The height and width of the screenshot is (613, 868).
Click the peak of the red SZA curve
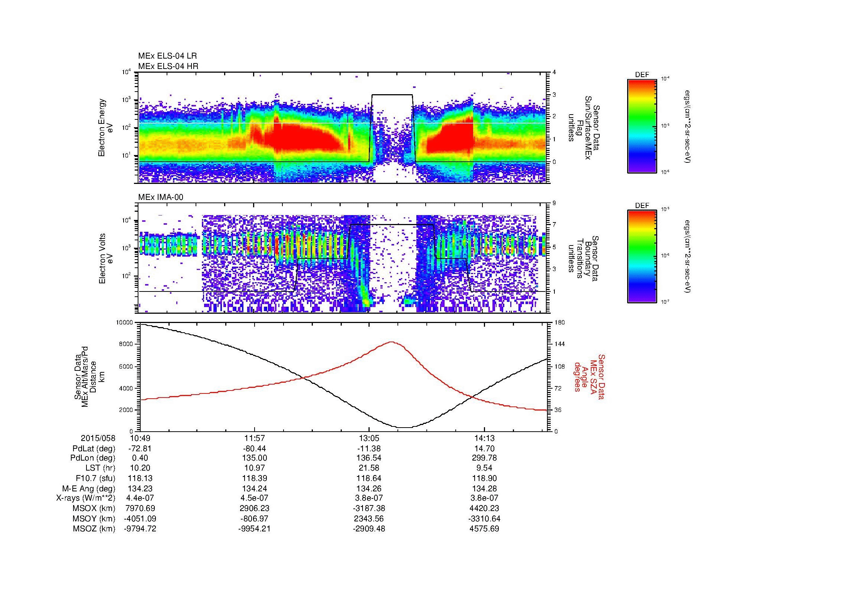[x=392, y=342]
